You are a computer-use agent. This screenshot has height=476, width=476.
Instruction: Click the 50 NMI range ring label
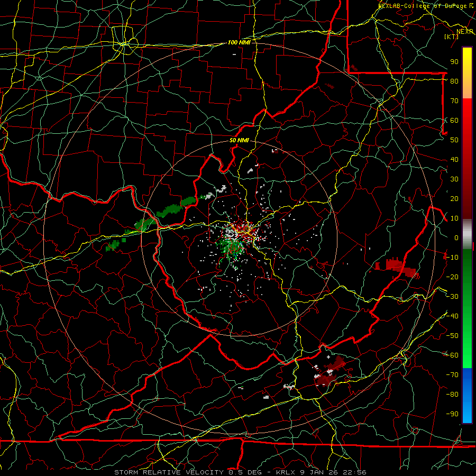(239, 140)
